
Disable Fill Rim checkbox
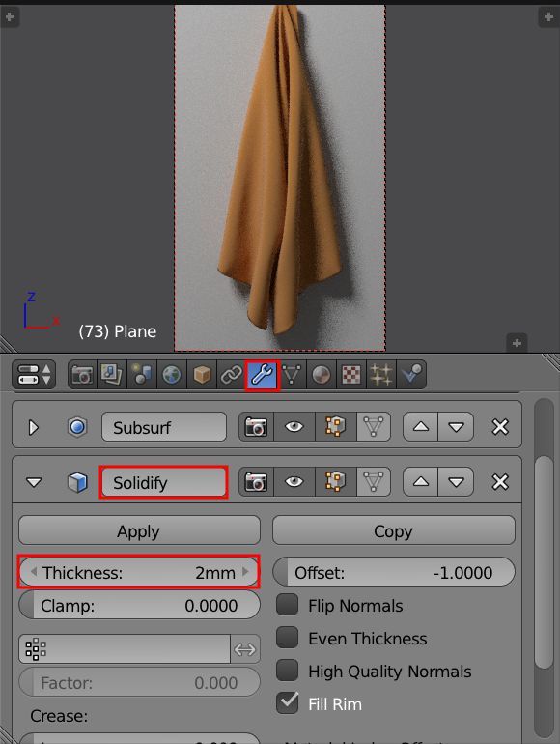[288, 703]
